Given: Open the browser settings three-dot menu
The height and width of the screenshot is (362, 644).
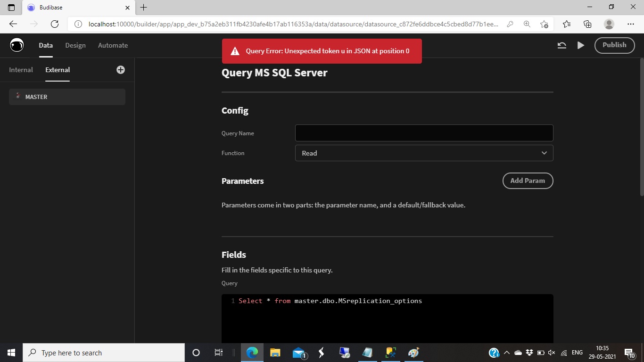Looking at the screenshot, I should click(x=631, y=23).
